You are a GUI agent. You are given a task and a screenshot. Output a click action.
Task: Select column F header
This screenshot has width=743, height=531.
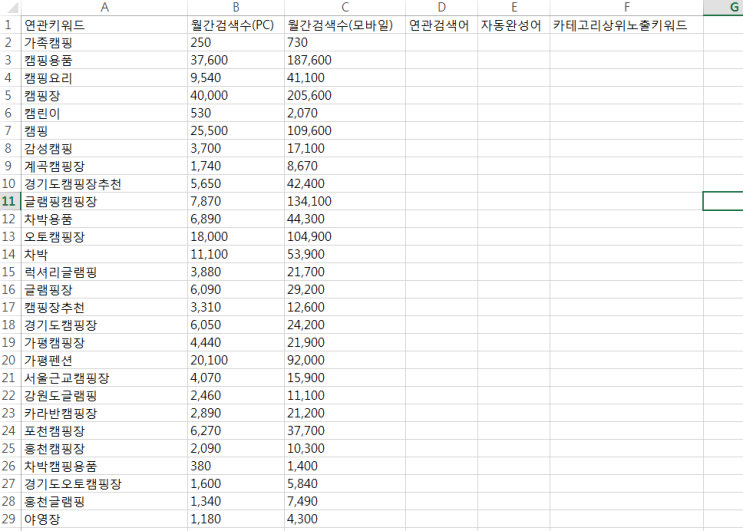[626, 7]
